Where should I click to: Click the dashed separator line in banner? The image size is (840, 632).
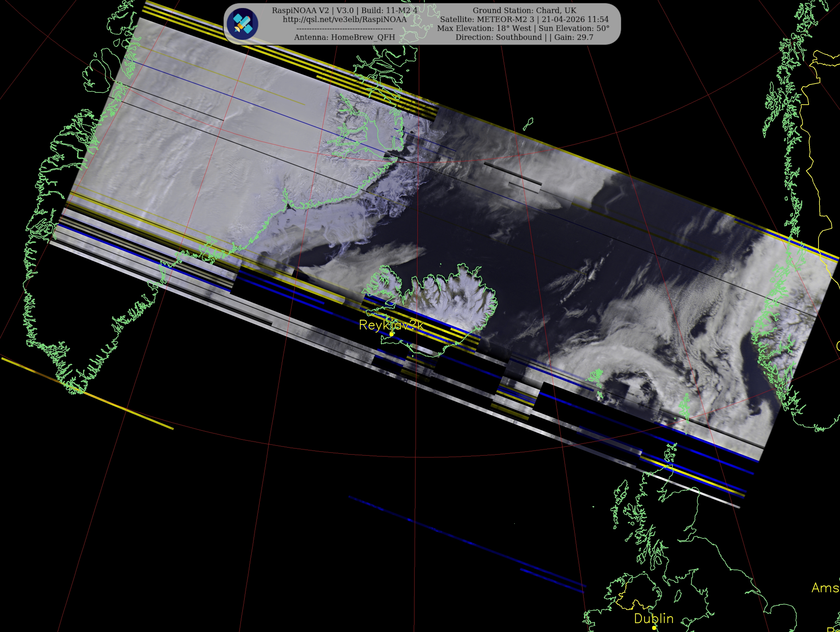click(x=344, y=29)
